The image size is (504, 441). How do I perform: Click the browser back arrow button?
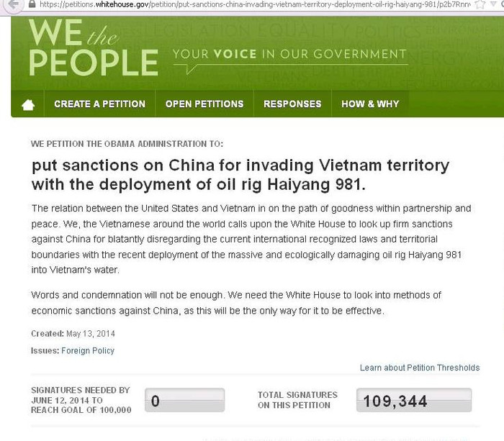pos(11,4)
